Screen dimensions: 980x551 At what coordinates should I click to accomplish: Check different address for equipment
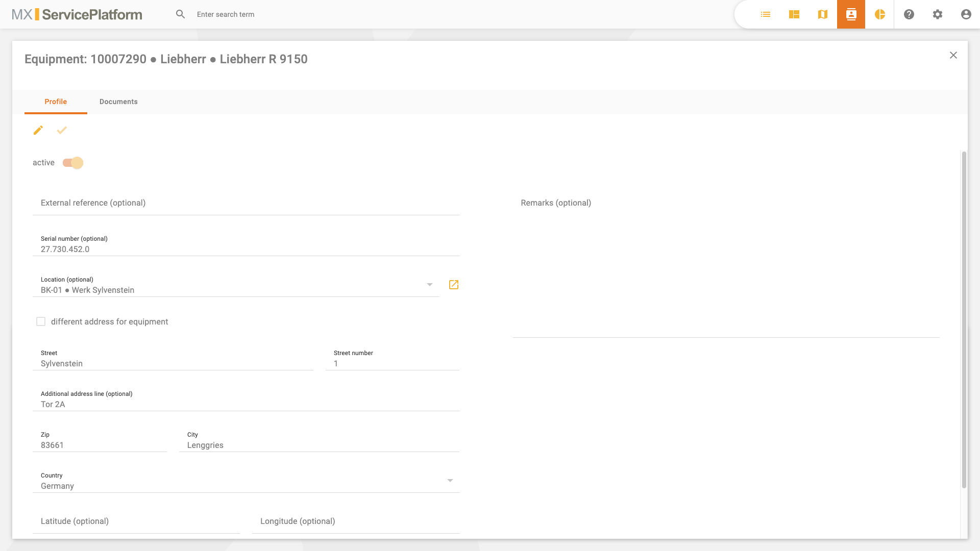(41, 321)
